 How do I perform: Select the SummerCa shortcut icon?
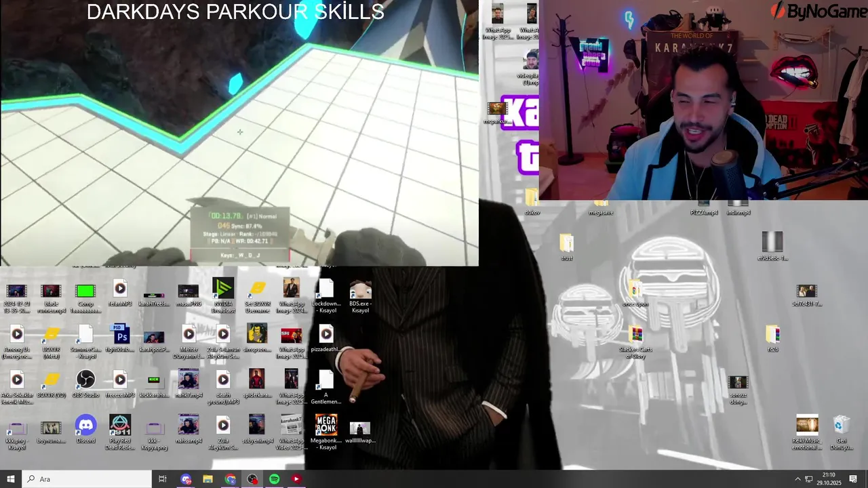[85, 334]
